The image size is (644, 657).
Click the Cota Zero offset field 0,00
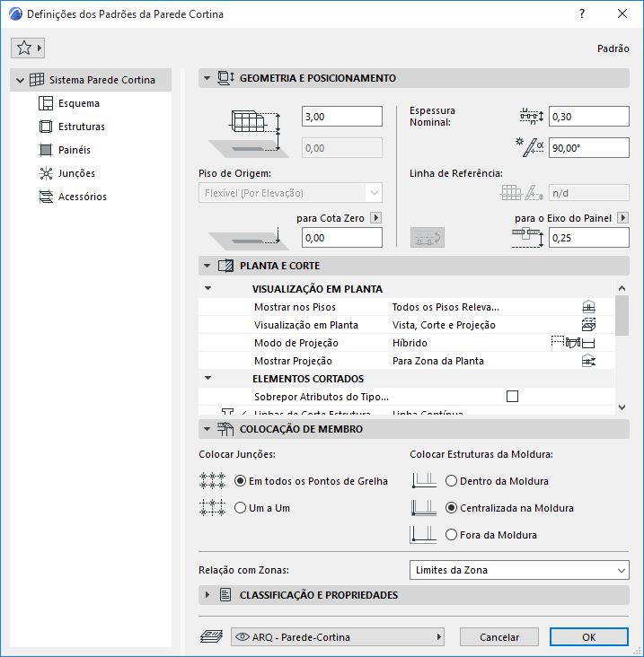pos(342,238)
